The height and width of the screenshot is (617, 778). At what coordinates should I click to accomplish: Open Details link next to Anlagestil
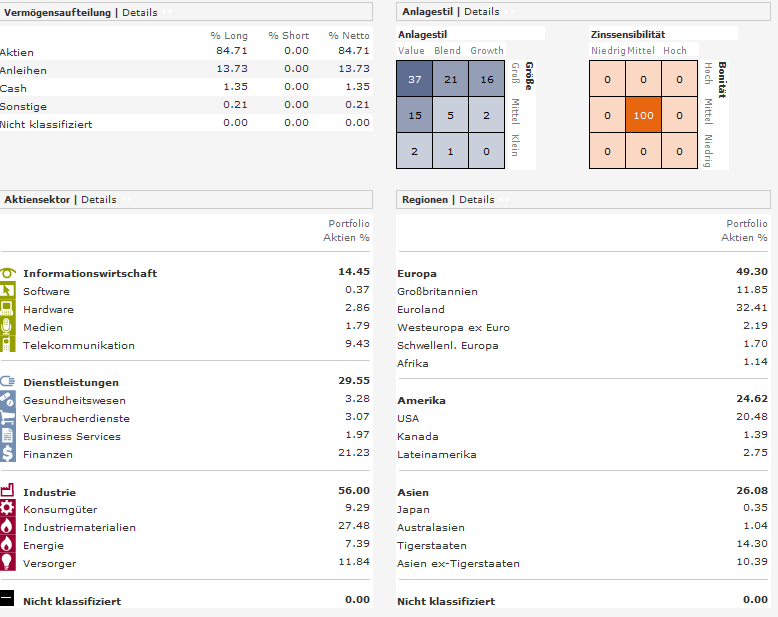pos(481,12)
